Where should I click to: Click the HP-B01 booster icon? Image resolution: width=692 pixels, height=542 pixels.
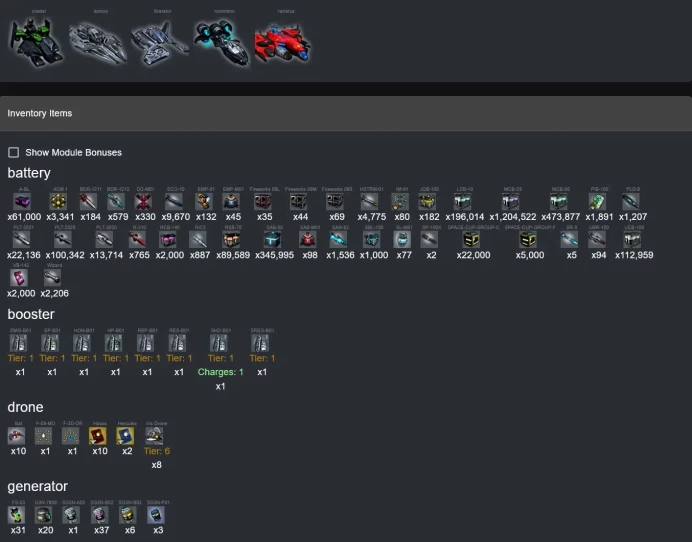tap(114, 343)
